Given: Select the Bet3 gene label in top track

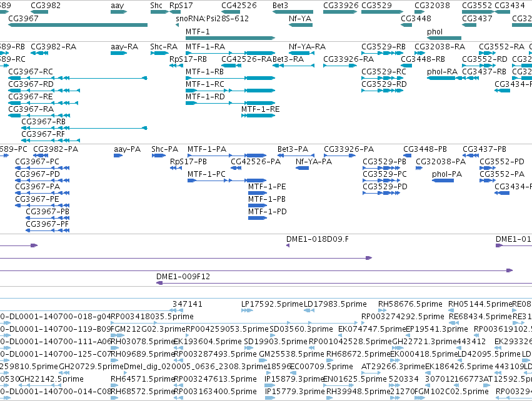Looking at the screenshot, I should [280, 6].
